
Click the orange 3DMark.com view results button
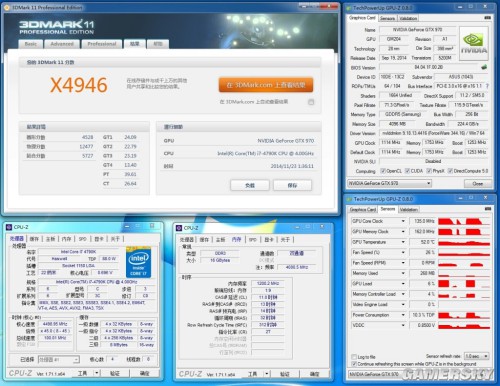(266, 85)
